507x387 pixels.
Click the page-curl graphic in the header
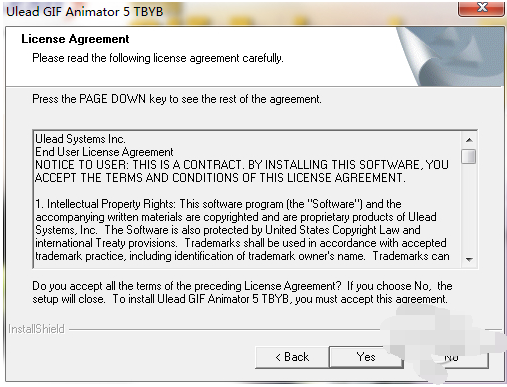pyautogui.click(x=450, y=57)
